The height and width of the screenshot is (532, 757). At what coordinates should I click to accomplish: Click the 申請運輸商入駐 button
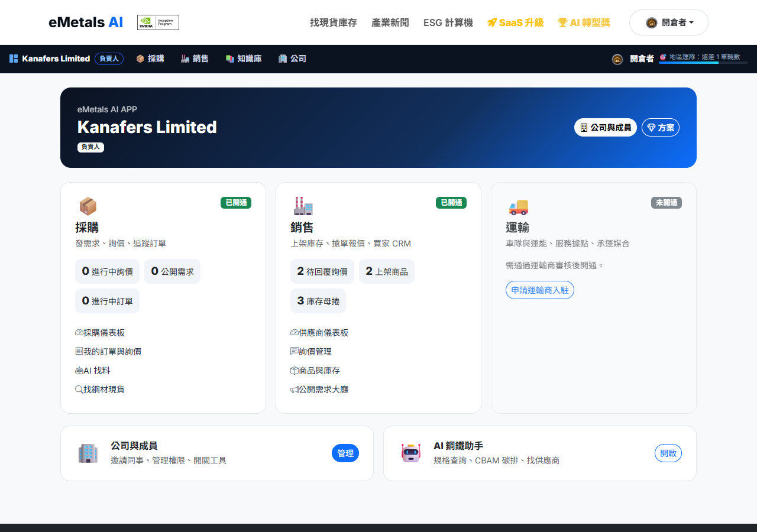coord(540,290)
